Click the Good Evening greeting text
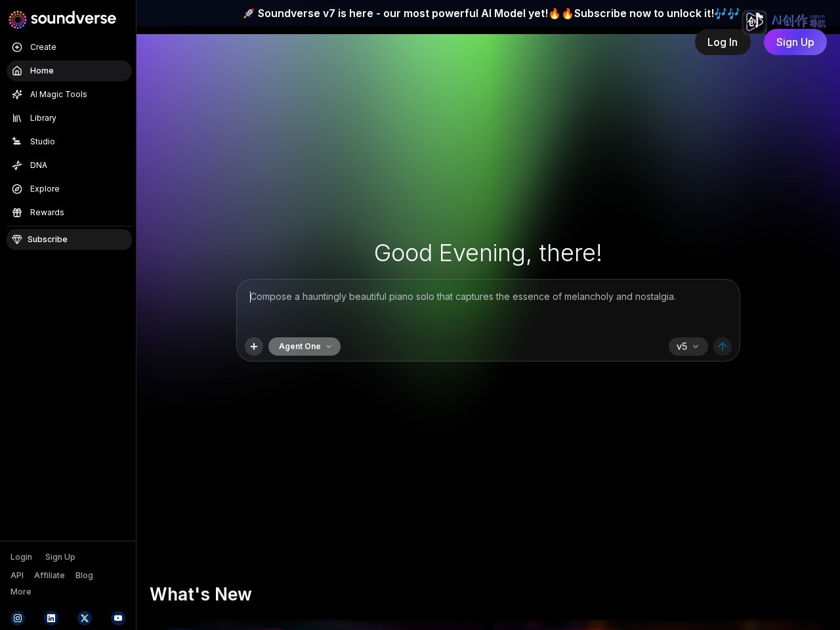 click(488, 253)
